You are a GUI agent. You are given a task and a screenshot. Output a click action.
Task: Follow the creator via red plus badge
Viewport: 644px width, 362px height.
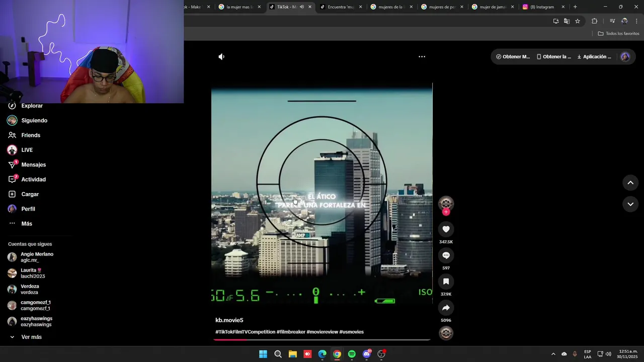[x=446, y=212]
